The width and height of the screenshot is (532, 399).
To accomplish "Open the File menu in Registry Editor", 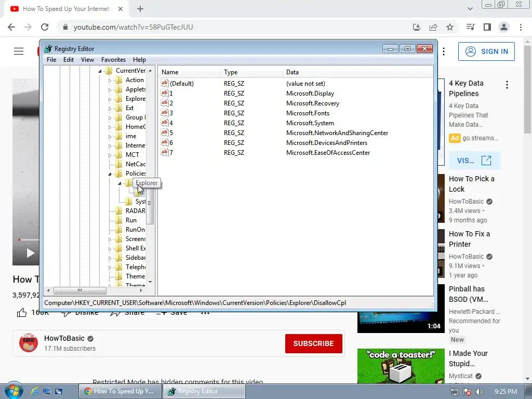I will pyautogui.click(x=51, y=60).
